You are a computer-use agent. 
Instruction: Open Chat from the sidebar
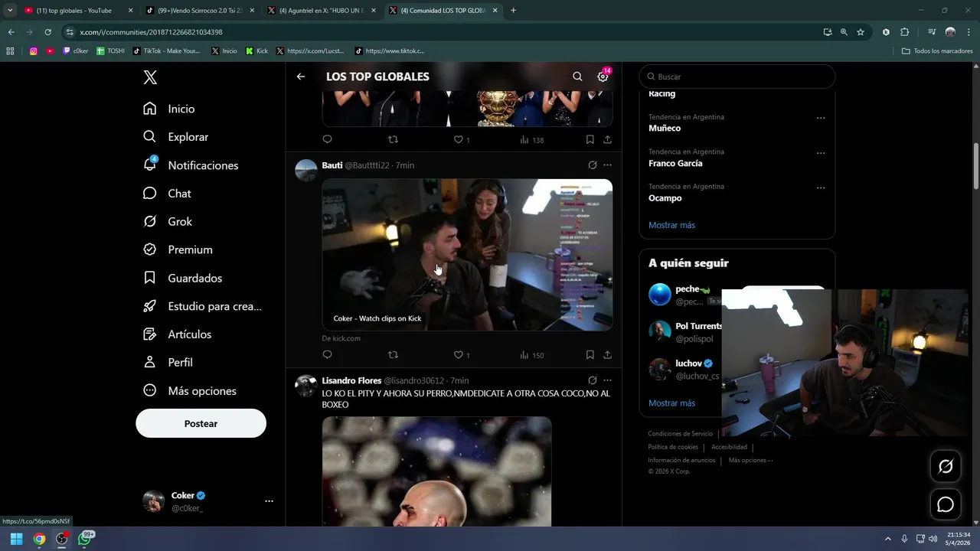point(167,194)
